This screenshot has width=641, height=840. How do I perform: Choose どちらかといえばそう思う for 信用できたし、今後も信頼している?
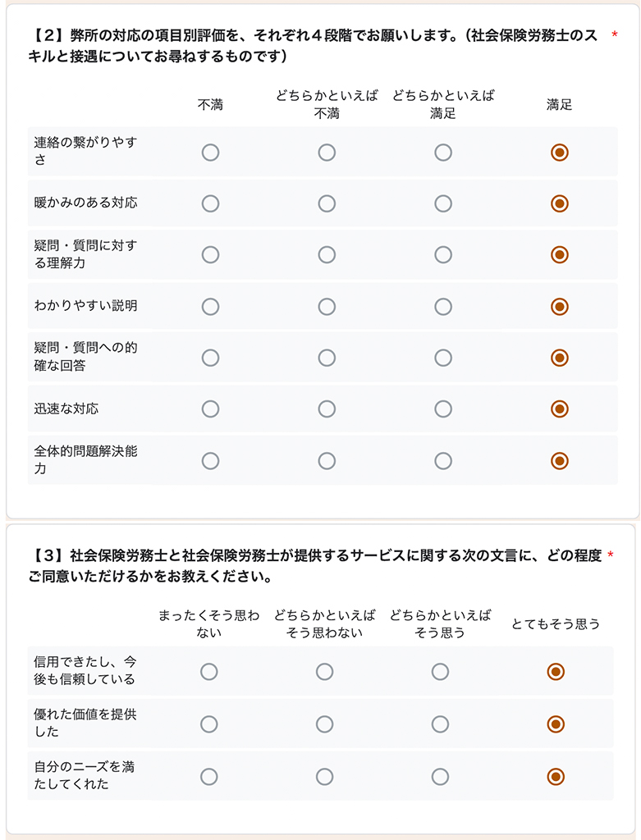(443, 670)
